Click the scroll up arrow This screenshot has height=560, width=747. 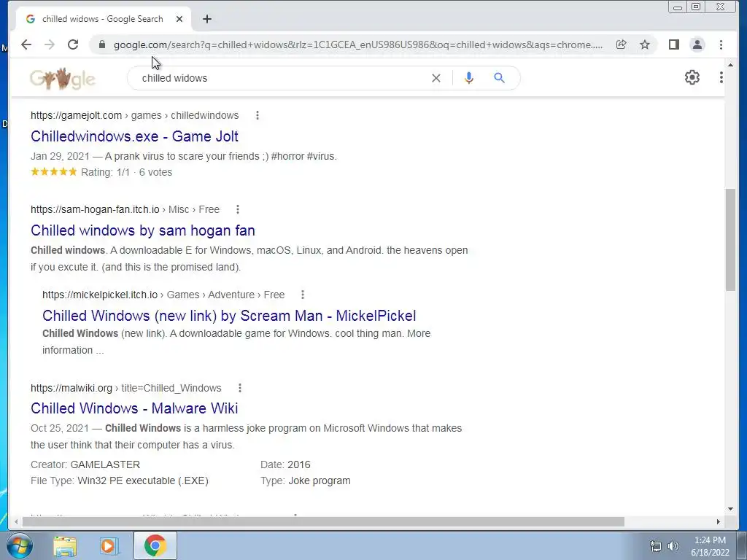click(x=730, y=64)
